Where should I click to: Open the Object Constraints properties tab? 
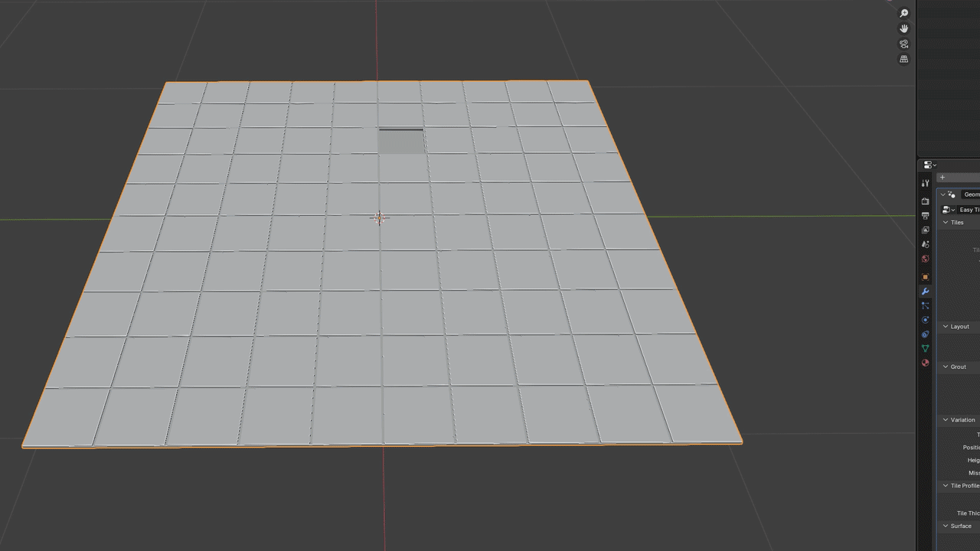(926, 334)
